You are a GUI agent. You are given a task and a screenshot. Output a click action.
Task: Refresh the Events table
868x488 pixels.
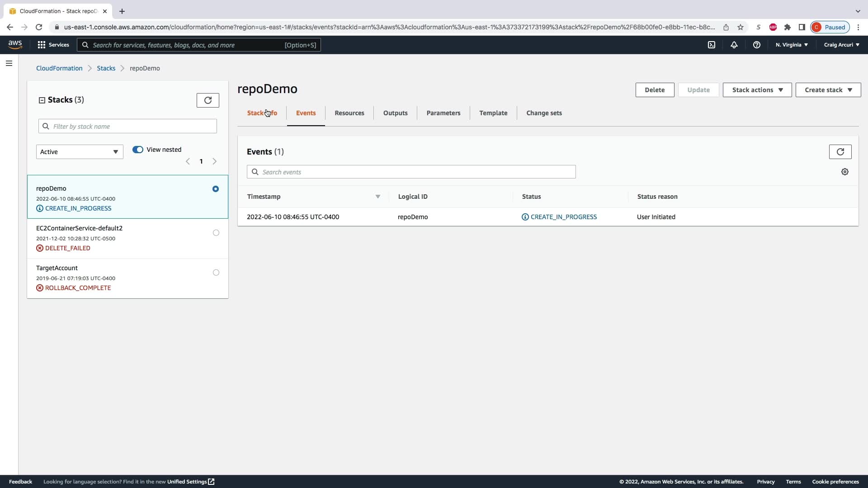(x=840, y=152)
